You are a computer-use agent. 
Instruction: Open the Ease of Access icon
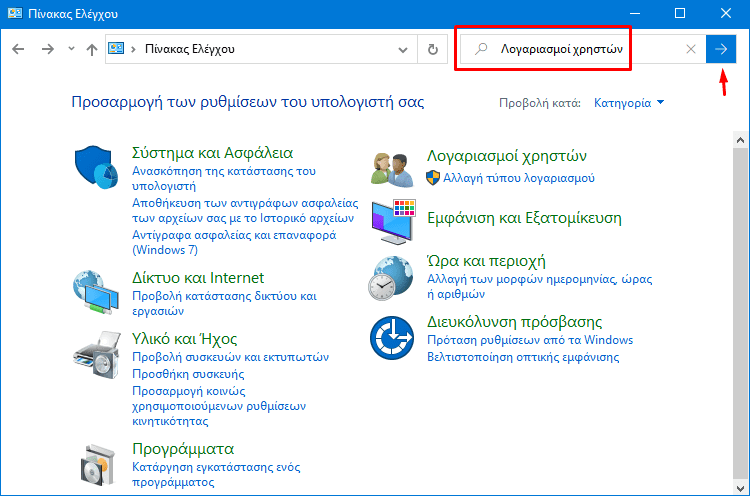(392, 338)
